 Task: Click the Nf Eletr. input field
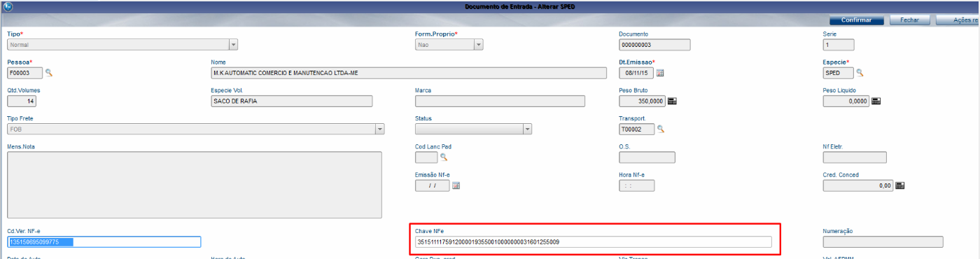[x=855, y=157]
